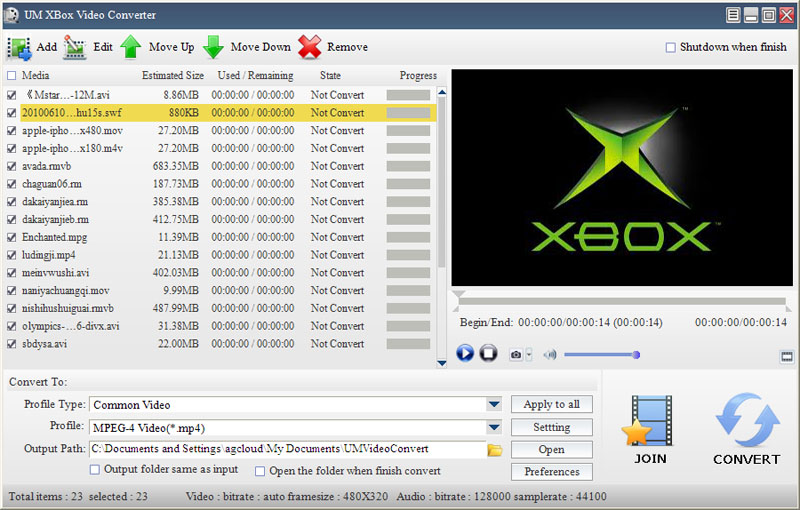Adjust the volume slider
This screenshot has height=510, width=800.
point(601,355)
